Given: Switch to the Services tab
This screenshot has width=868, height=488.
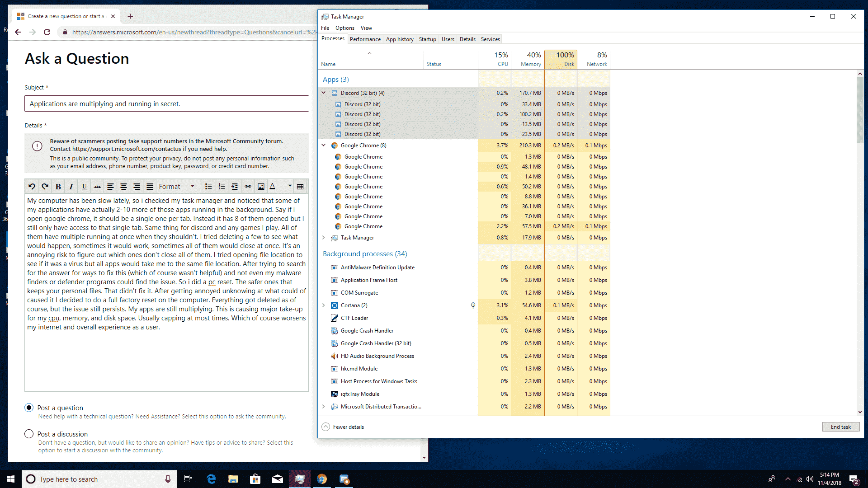Looking at the screenshot, I should 491,39.
